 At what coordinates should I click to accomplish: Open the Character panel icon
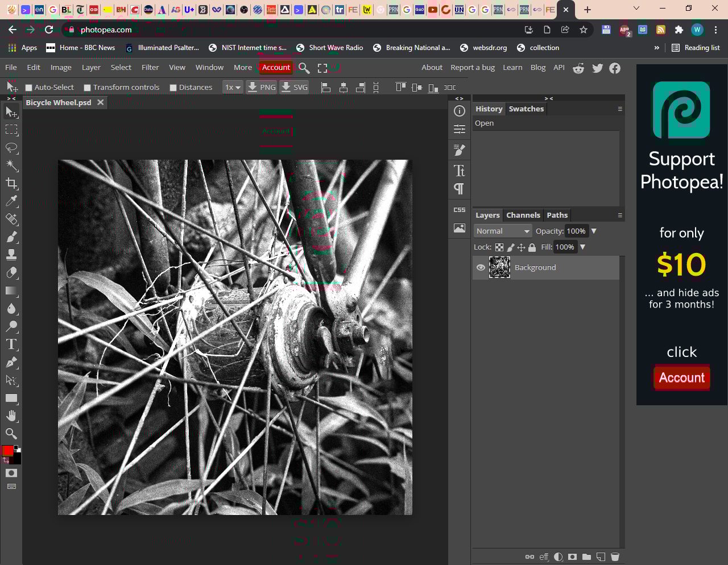pyautogui.click(x=460, y=171)
